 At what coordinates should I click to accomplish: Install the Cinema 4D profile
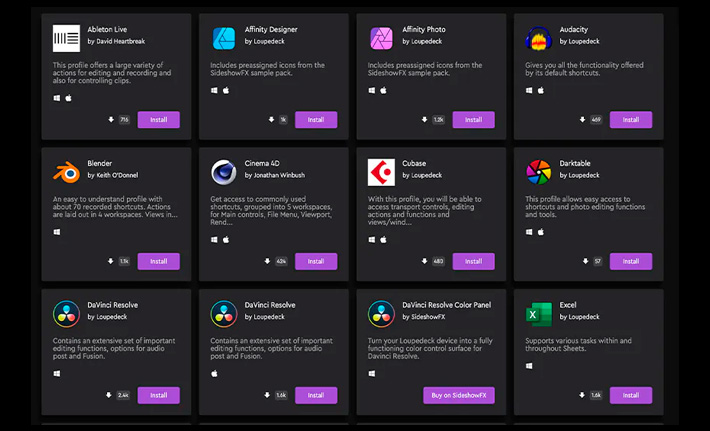316,261
